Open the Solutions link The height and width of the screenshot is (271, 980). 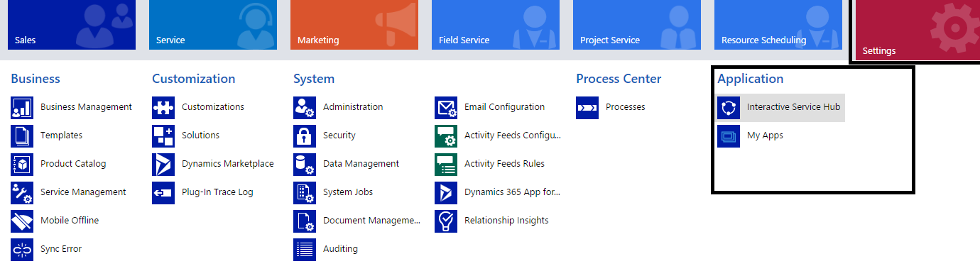(200, 135)
